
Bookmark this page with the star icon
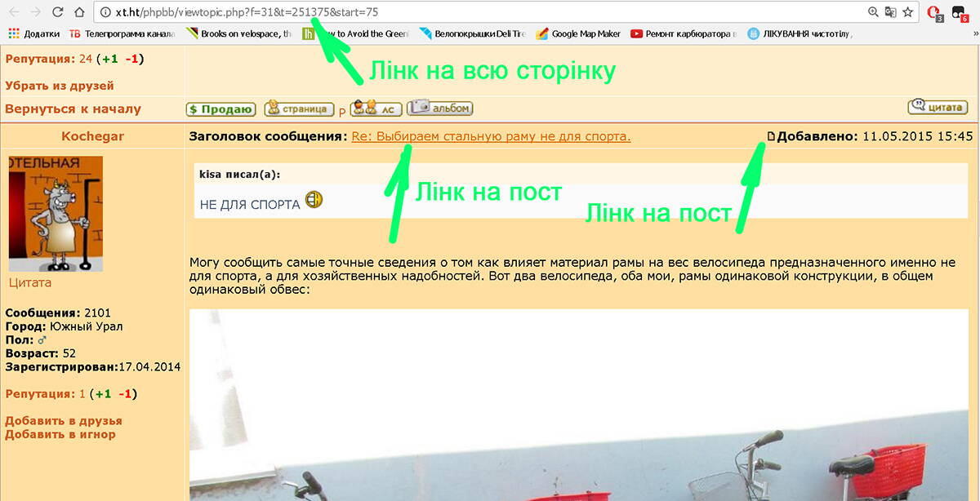[907, 12]
